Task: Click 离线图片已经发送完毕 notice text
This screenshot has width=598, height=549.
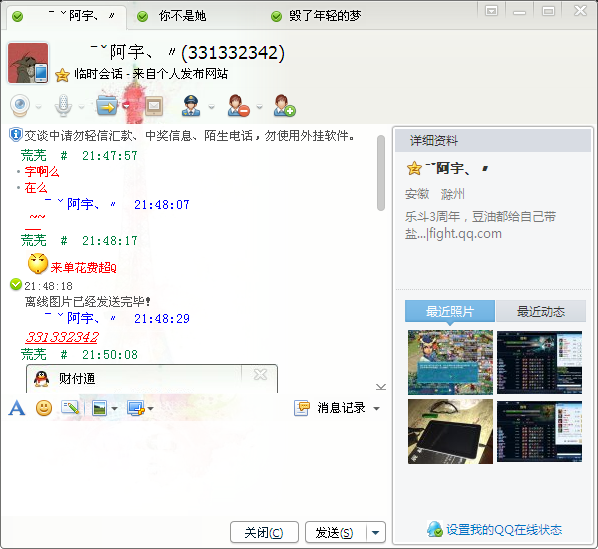Action: coord(88,302)
